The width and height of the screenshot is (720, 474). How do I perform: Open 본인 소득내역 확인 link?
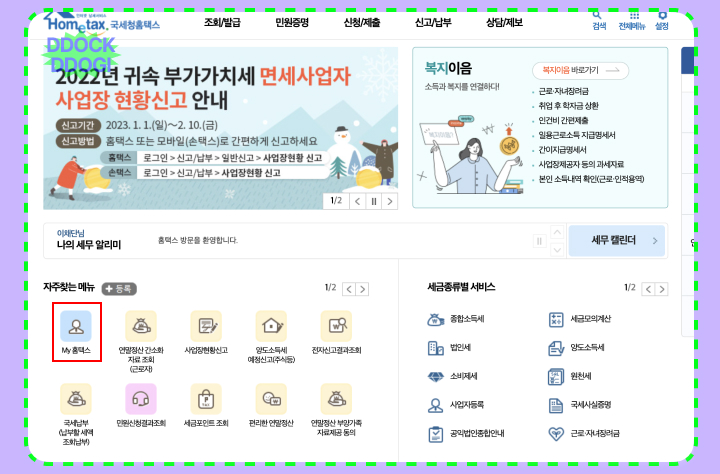click(591, 179)
